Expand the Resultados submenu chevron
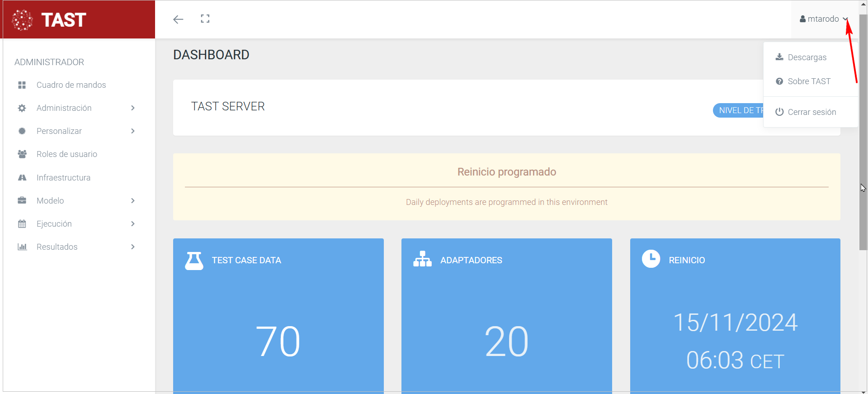The image size is (868, 394). (133, 247)
